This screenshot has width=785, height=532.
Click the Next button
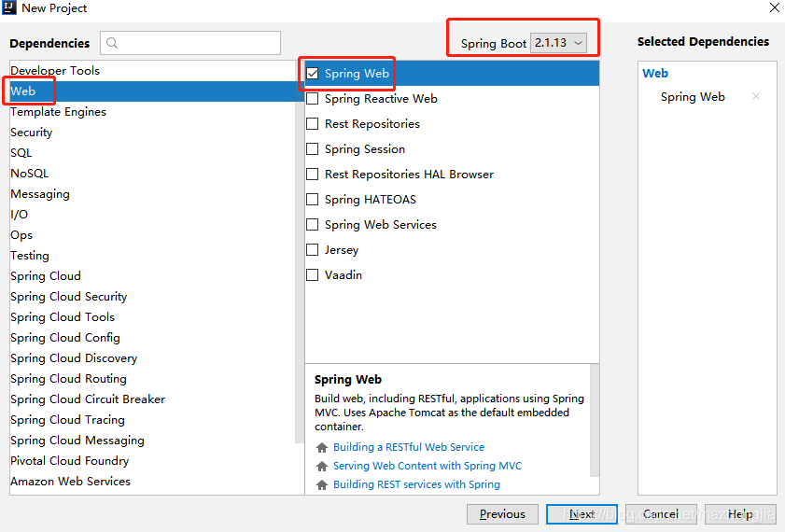(582, 514)
